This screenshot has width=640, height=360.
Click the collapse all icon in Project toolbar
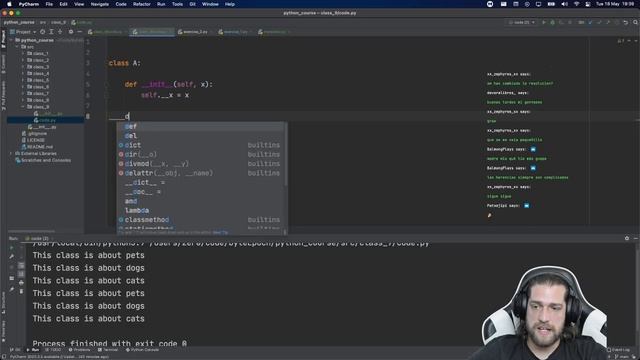tap(60, 31)
